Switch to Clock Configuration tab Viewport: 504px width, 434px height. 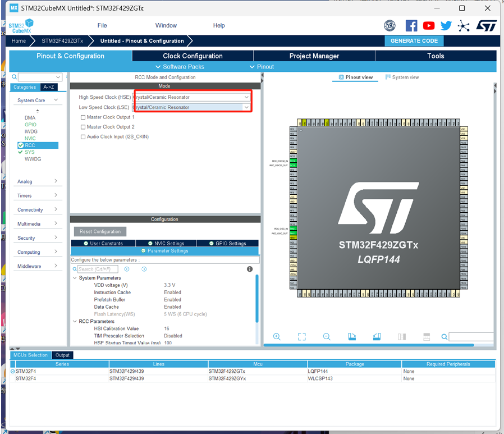coord(193,56)
